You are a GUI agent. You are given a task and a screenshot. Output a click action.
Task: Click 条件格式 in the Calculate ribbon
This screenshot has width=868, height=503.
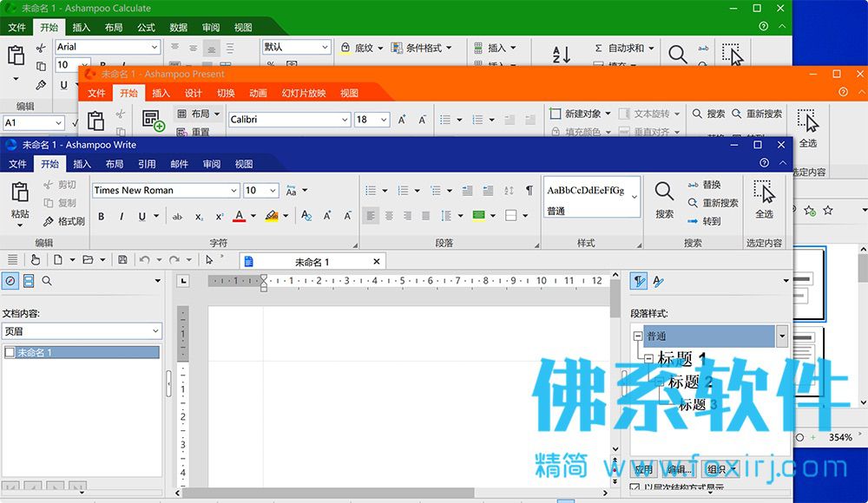[x=421, y=49]
